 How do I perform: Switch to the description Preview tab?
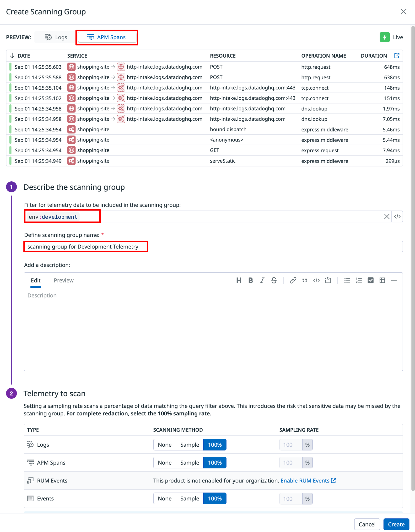[64, 280]
